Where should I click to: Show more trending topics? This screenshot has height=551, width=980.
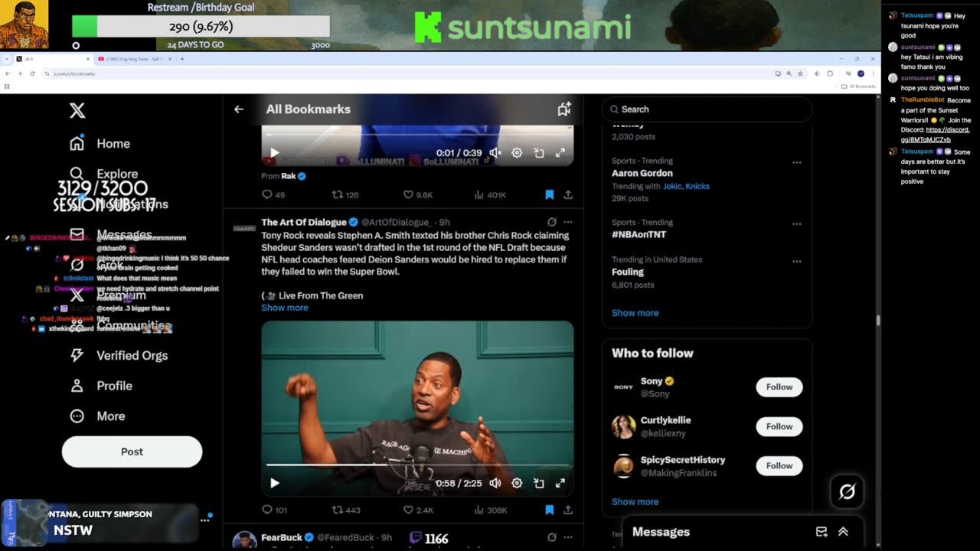click(x=635, y=313)
